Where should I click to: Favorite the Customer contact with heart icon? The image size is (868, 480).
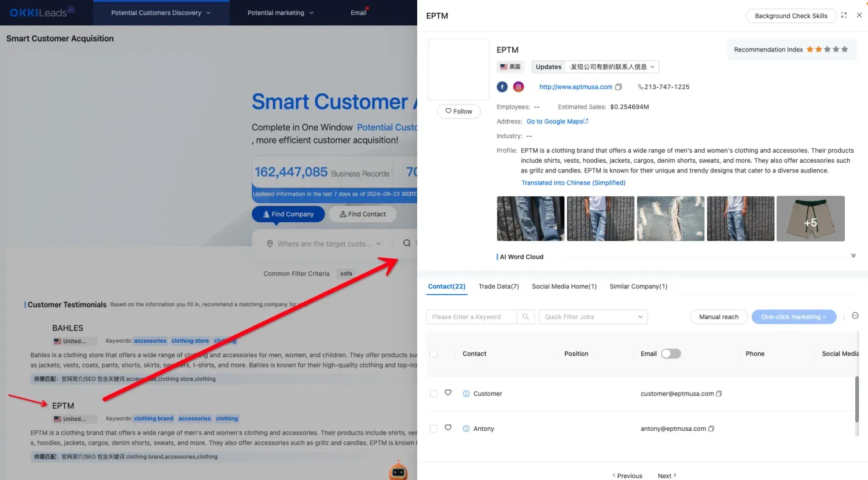point(448,393)
